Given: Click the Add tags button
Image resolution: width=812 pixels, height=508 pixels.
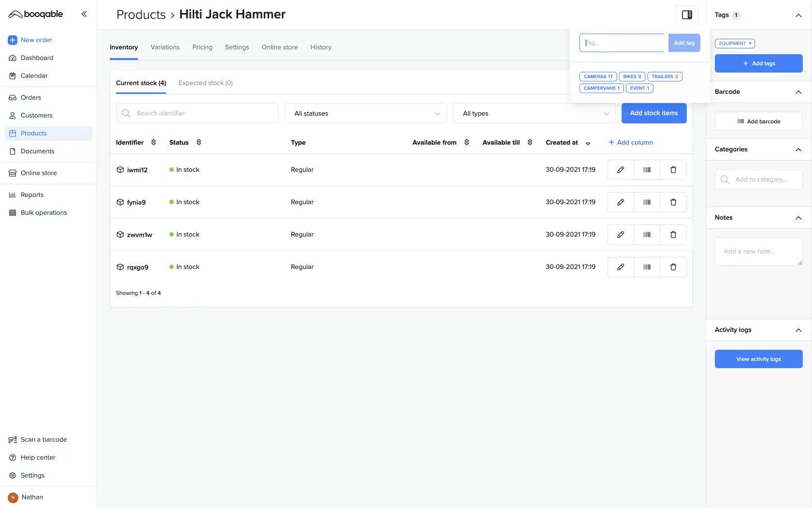Looking at the screenshot, I should 759,63.
